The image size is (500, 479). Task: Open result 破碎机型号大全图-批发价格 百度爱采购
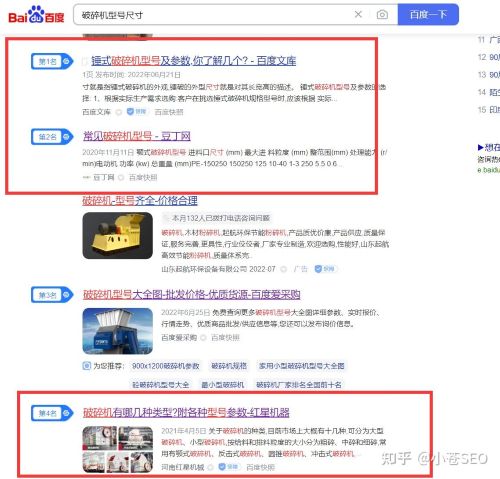click(192, 295)
